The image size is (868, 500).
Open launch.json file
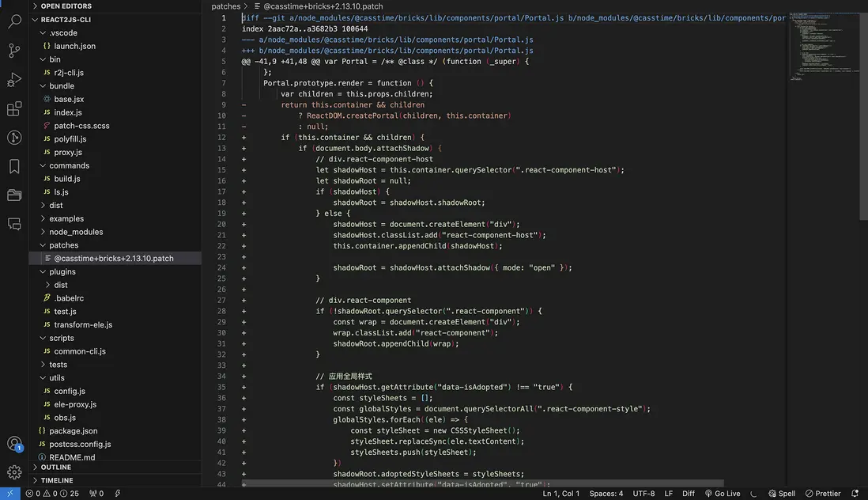point(115,46)
